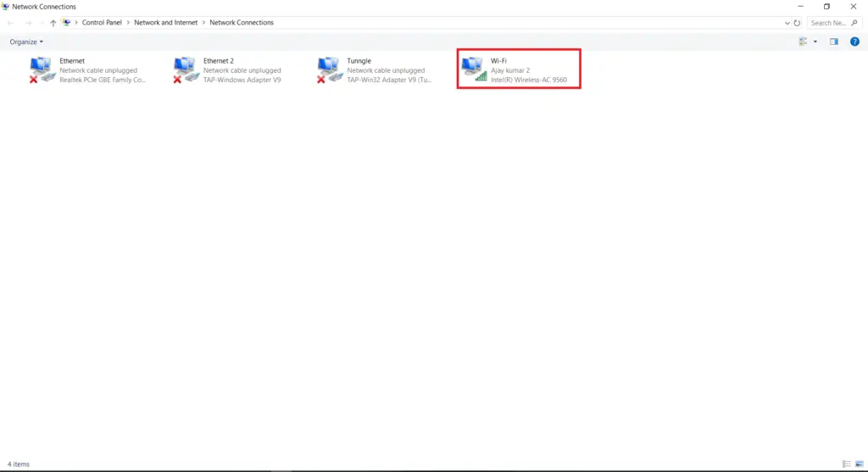Click the 'Wi-Fi' connection label
This screenshot has width=868, height=472.
pyautogui.click(x=498, y=61)
